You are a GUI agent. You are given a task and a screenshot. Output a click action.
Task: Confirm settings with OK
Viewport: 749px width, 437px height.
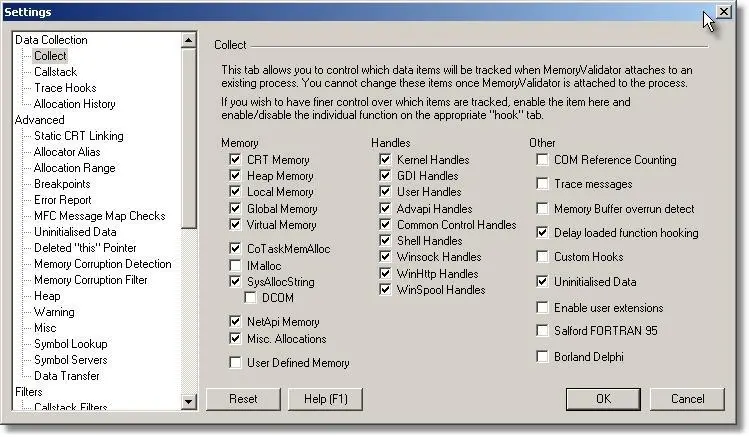603,399
